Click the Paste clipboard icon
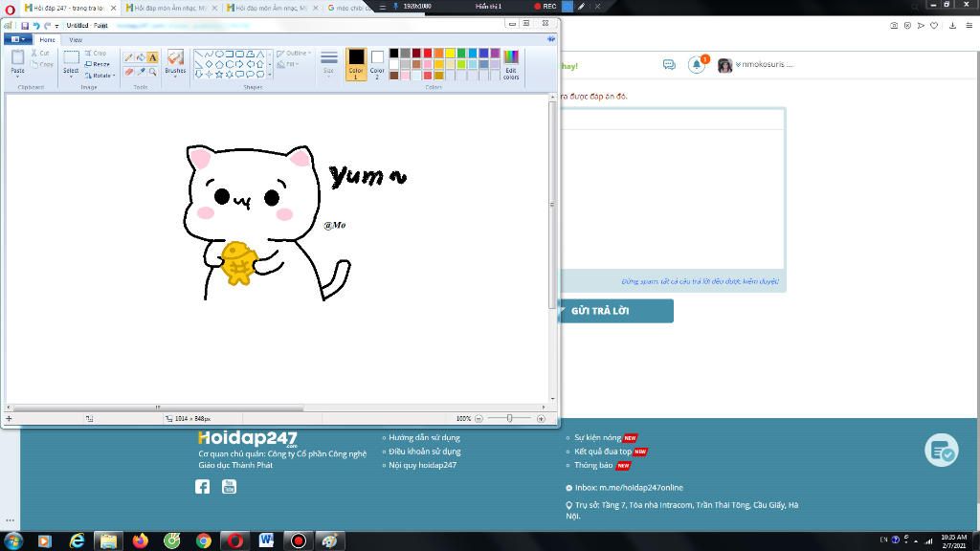 (x=17, y=57)
